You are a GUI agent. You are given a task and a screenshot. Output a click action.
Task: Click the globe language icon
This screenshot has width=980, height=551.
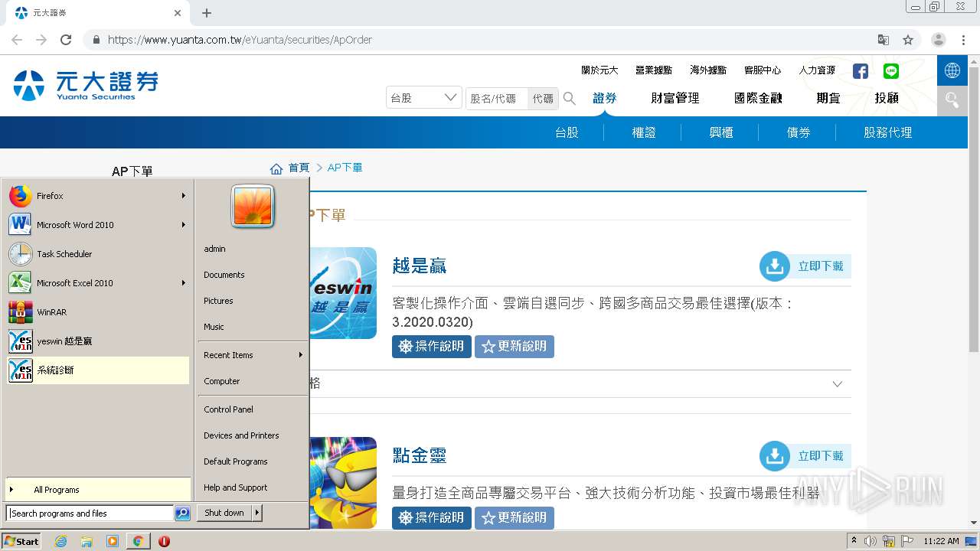click(952, 70)
